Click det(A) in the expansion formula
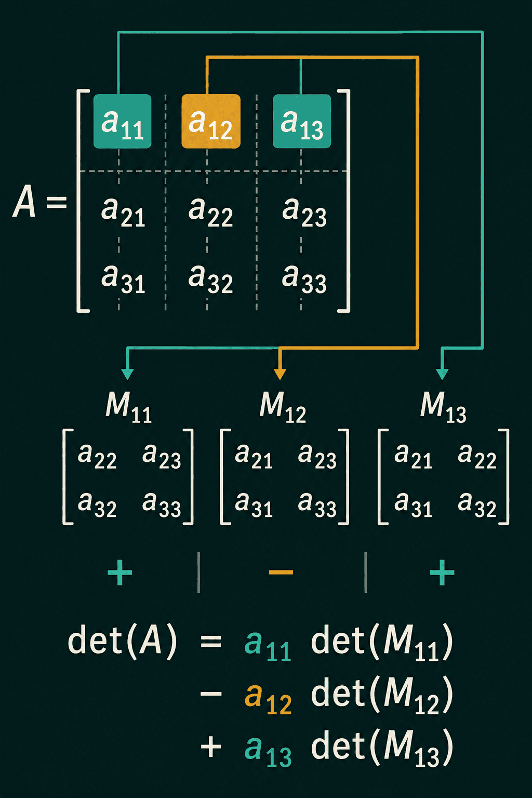The width and height of the screenshot is (532, 798). [123, 641]
